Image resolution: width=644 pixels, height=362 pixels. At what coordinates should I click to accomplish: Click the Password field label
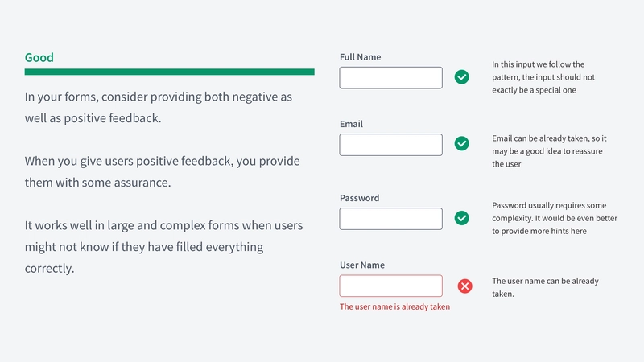[359, 198]
